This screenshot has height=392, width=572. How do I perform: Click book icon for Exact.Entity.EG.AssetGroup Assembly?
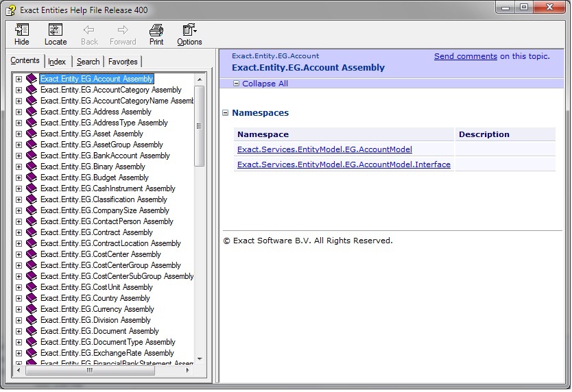tap(32, 145)
